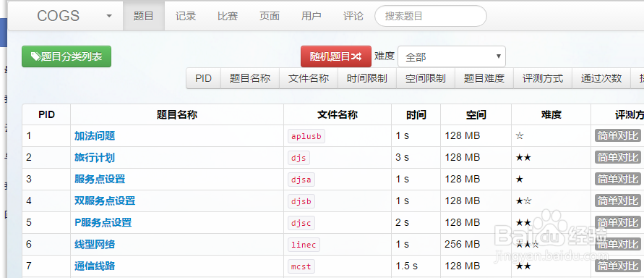The width and height of the screenshot is (644, 278).
Task: Focus the 搜索题目 search field
Action: point(431,16)
